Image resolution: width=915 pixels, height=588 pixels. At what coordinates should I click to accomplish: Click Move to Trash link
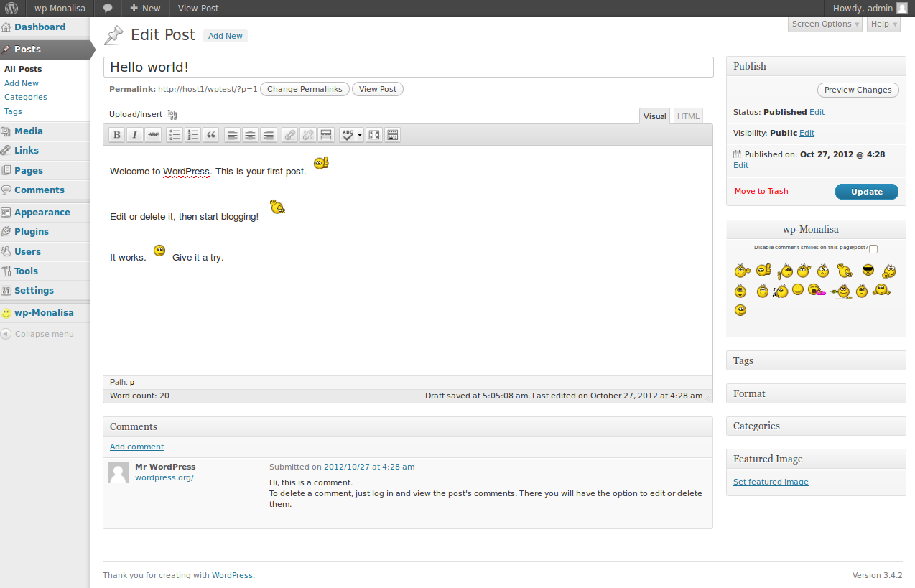click(x=761, y=192)
